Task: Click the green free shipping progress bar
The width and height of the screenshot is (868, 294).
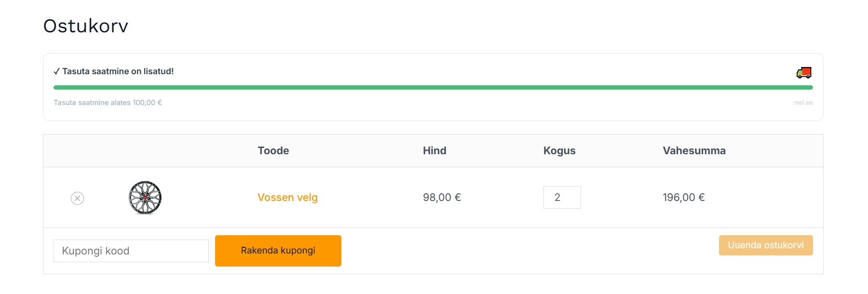Action: click(x=433, y=88)
